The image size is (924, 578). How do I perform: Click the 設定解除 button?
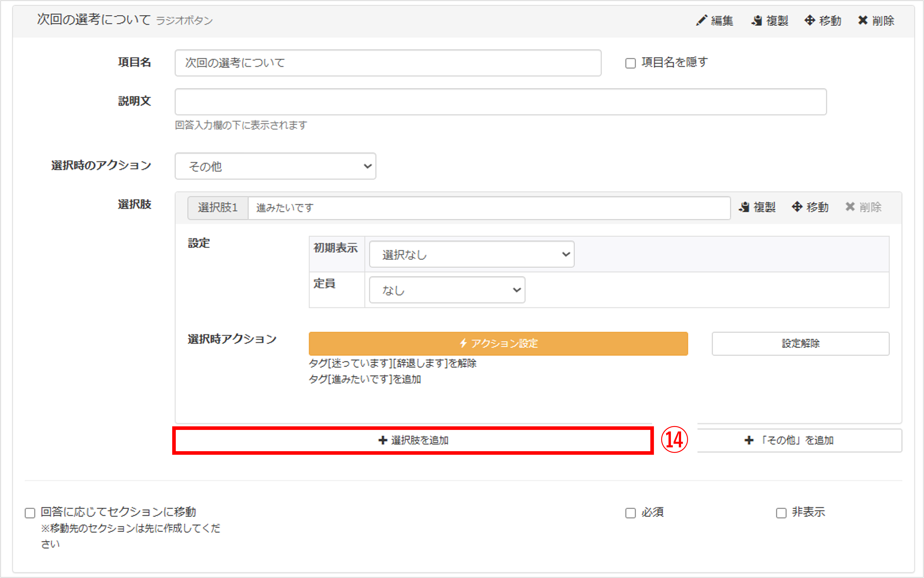point(800,343)
